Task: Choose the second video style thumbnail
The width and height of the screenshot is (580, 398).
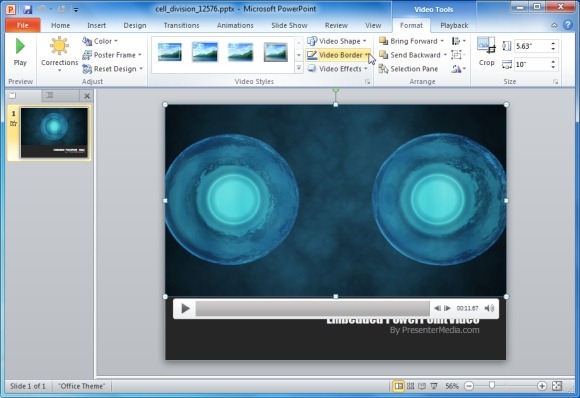Action: pyautogui.click(x=205, y=52)
